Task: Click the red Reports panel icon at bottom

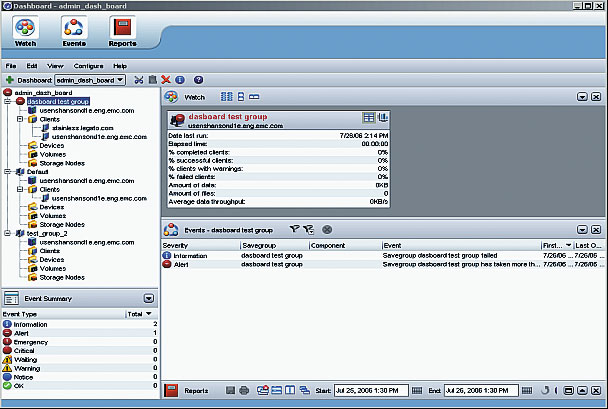Action: click(171, 390)
